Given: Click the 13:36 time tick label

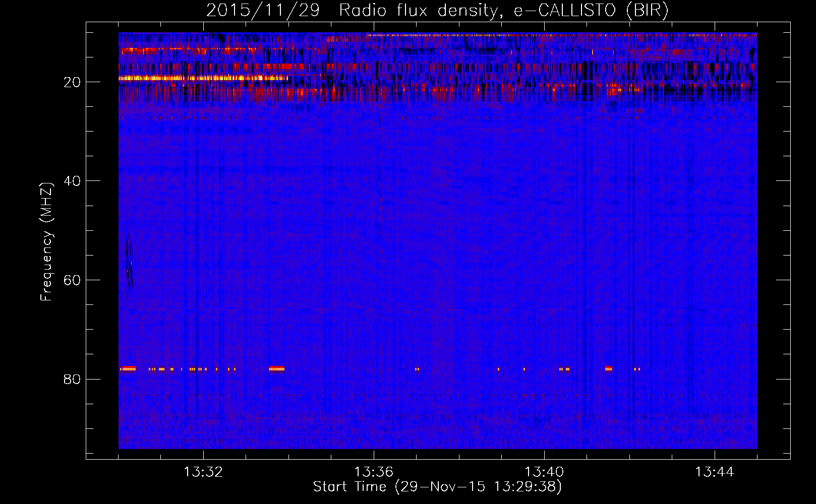Looking at the screenshot, I should pos(374,472).
